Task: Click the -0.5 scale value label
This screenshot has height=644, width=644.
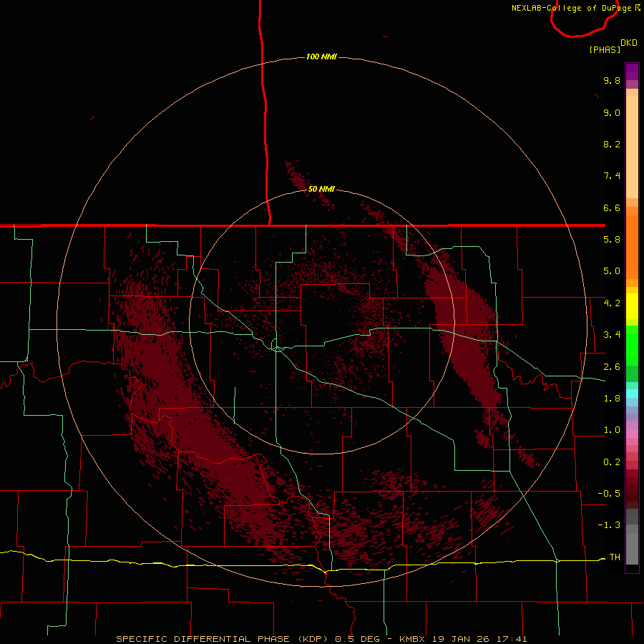Action: pos(609,494)
